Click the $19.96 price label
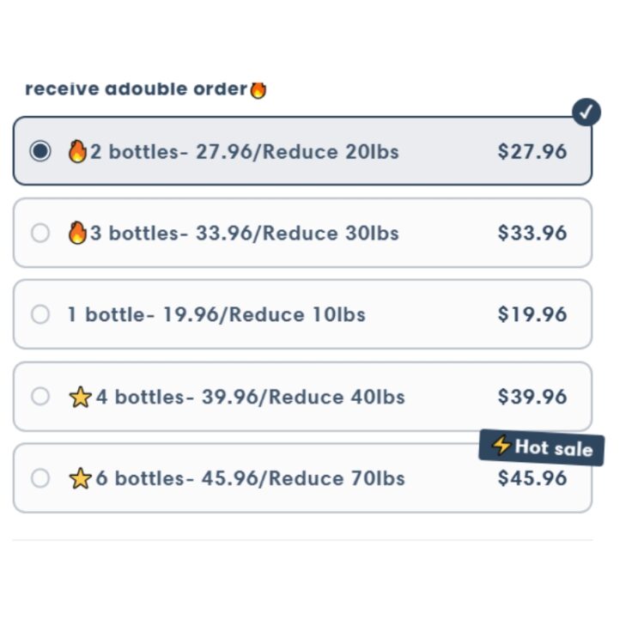The width and height of the screenshot is (644, 644). tap(532, 314)
